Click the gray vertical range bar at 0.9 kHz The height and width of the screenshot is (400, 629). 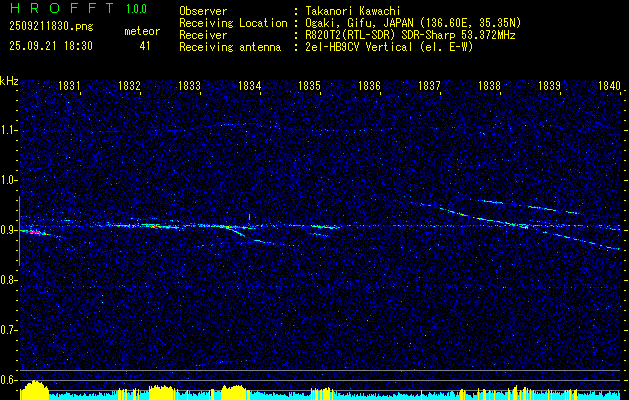coord(20,231)
